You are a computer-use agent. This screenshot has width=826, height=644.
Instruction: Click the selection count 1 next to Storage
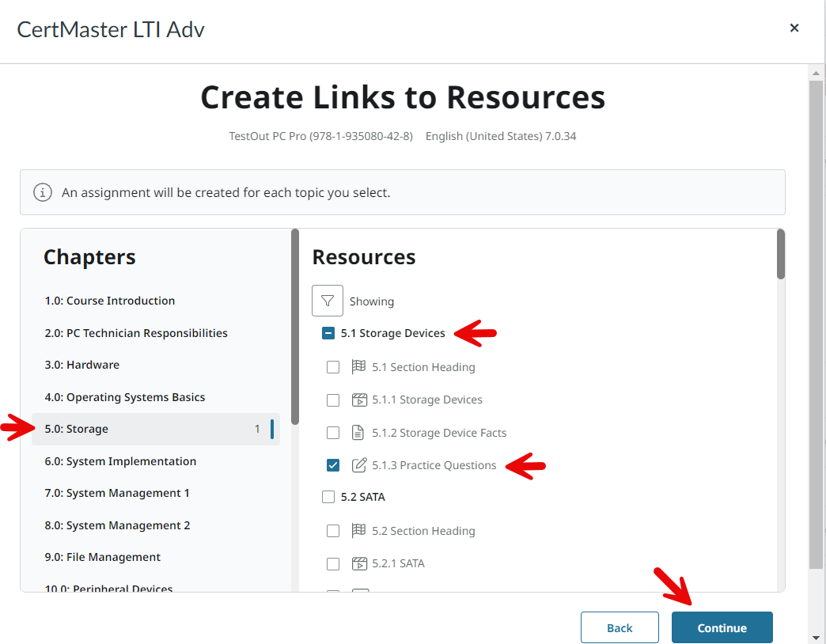[x=257, y=429]
